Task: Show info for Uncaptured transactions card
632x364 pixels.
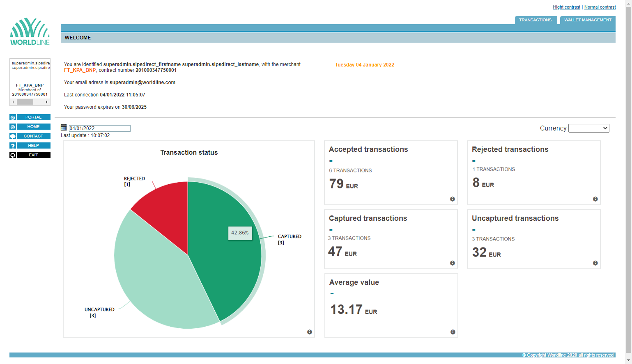Action: [595, 263]
